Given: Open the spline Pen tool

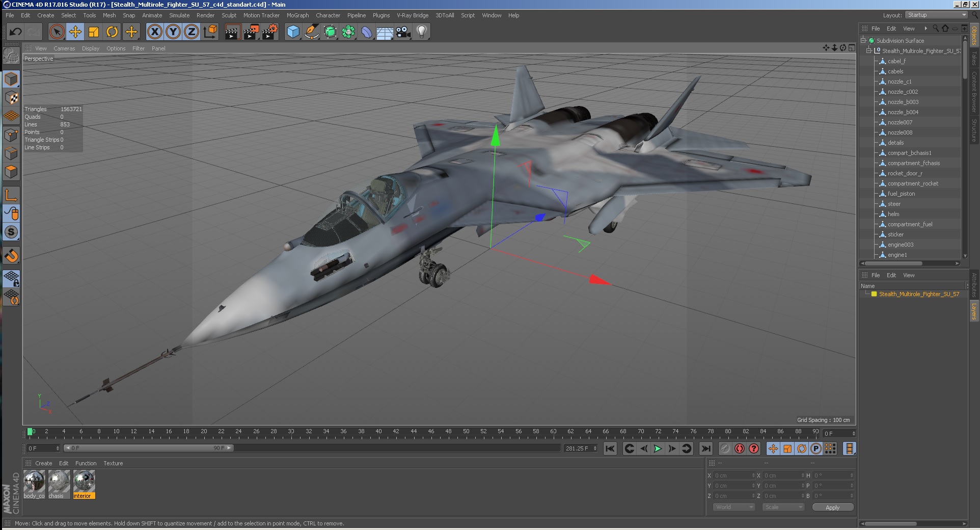Looking at the screenshot, I should (312, 32).
